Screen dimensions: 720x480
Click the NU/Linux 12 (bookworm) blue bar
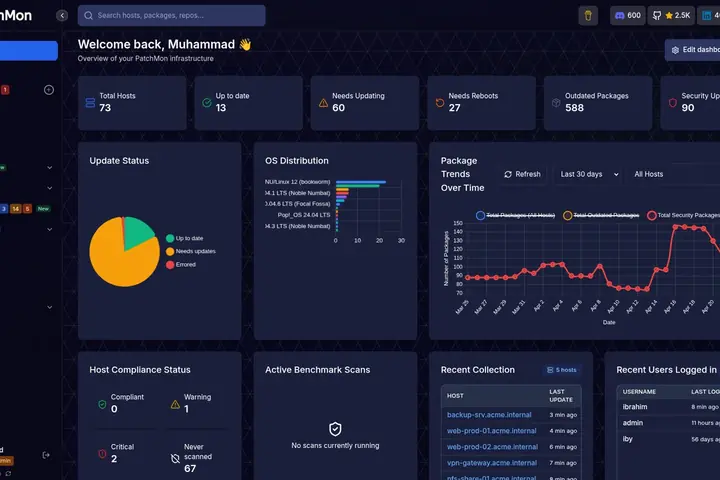[361, 182]
